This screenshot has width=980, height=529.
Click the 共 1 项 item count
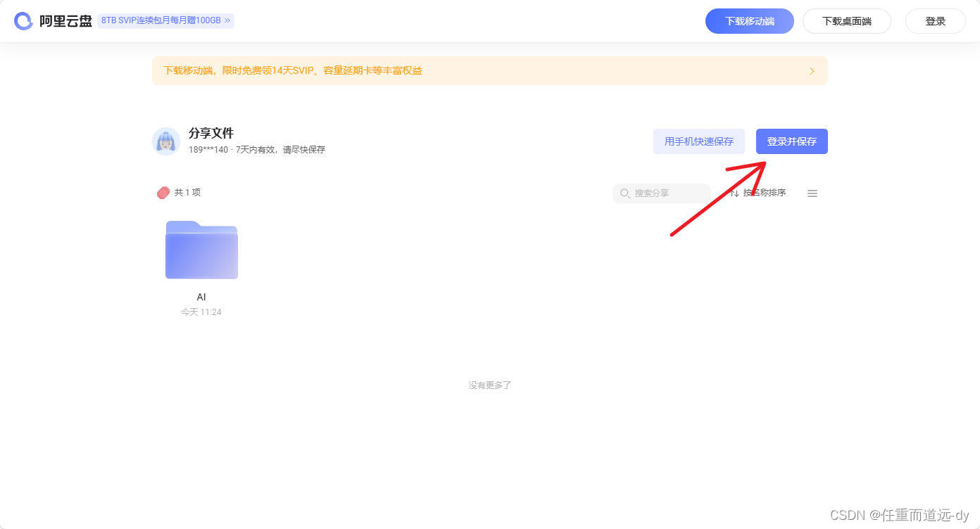tap(187, 193)
